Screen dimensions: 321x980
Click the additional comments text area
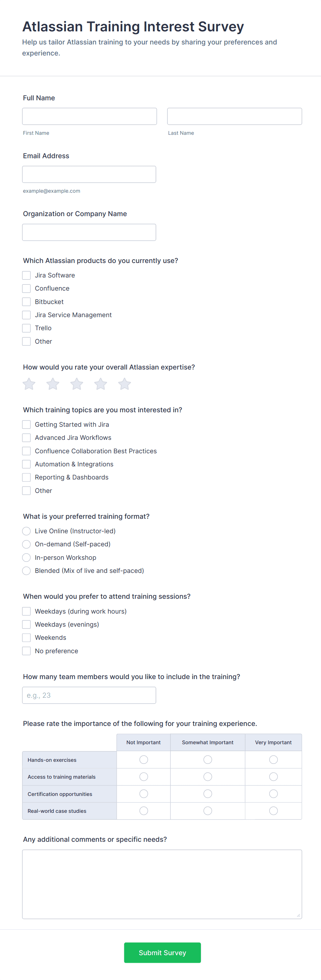162,884
